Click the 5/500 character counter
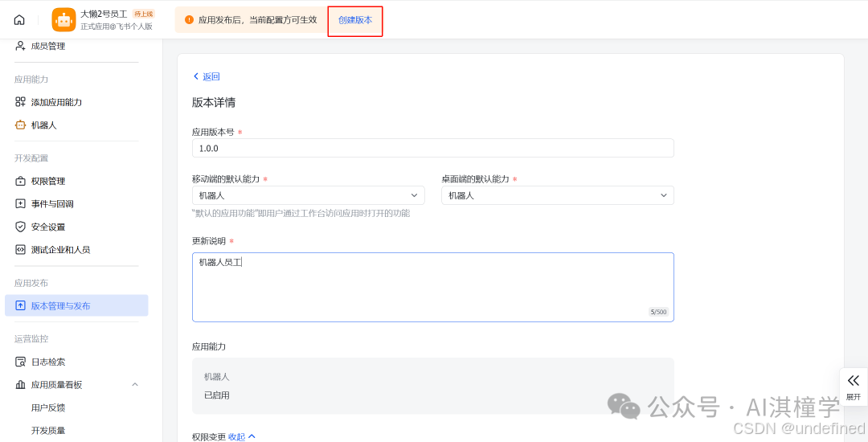The image size is (868, 442). pyautogui.click(x=658, y=312)
